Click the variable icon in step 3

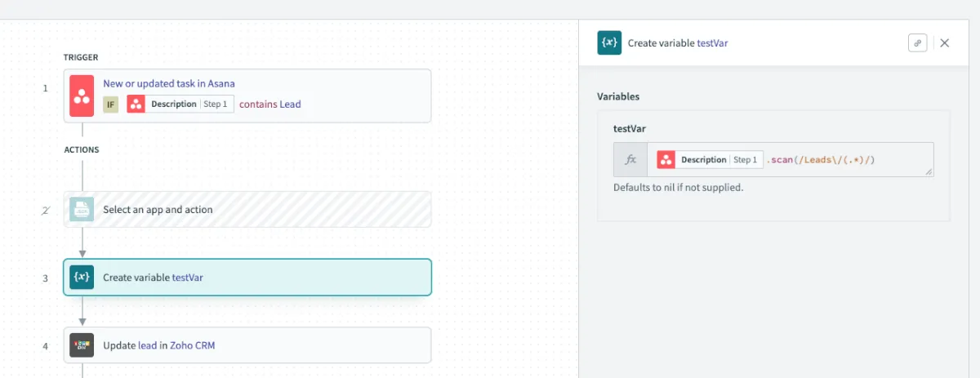pos(82,278)
